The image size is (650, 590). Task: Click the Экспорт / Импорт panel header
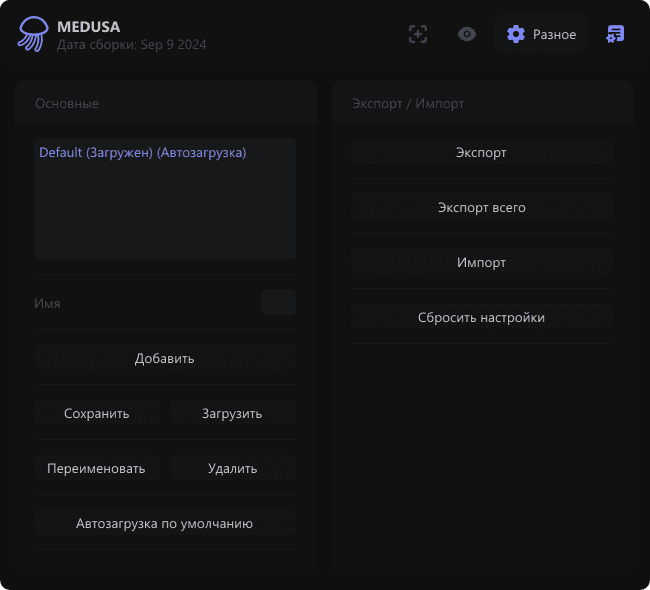[408, 103]
